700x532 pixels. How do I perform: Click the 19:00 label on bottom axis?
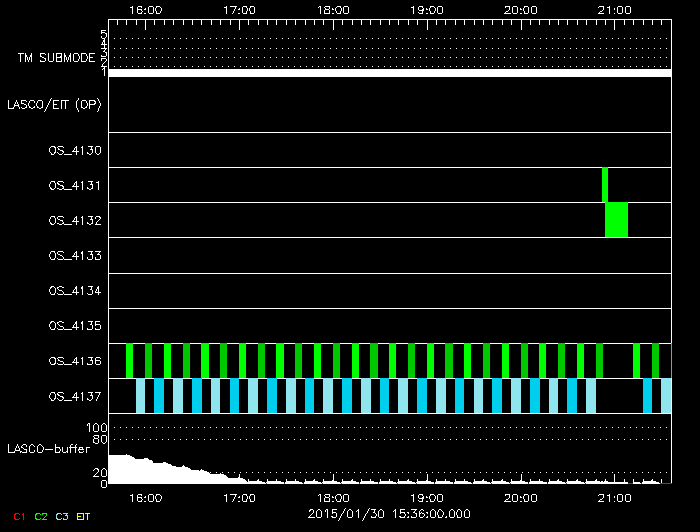pyautogui.click(x=427, y=496)
